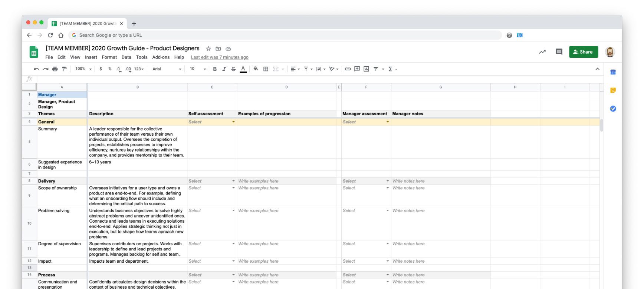Viewport: 644px width, 289px height.
Task: Click the insert link icon
Action: (x=348, y=69)
